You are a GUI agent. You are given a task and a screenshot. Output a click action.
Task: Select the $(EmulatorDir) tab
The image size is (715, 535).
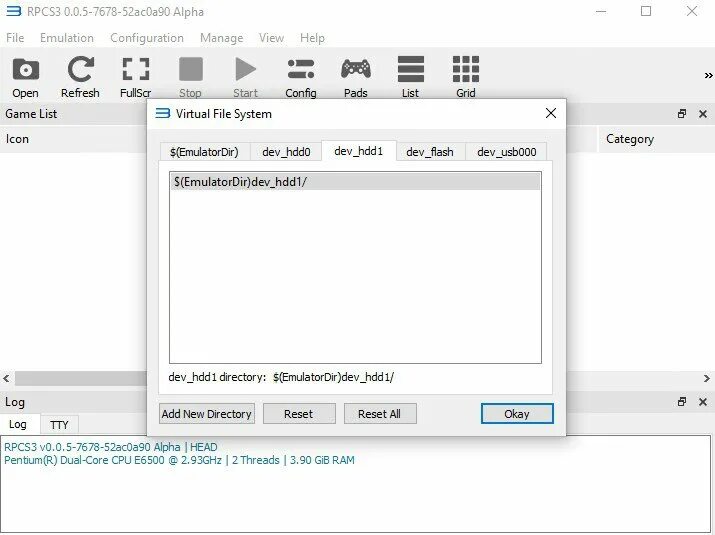tap(204, 152)
